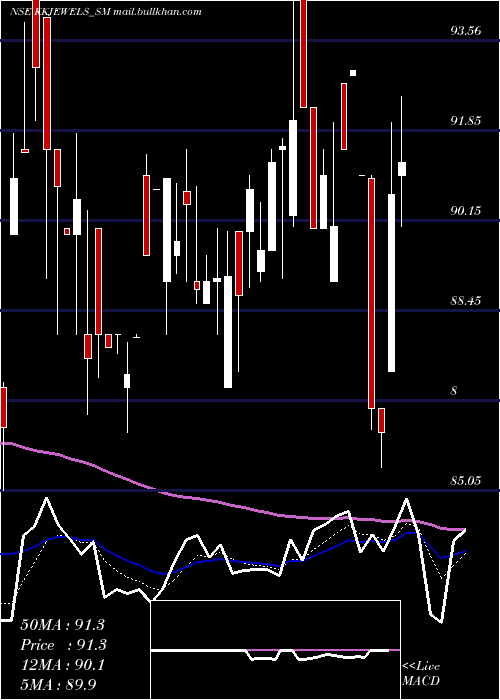
Task: Select the 88.45 price level label
Action: pyautogui.click(x=466, y=300)
